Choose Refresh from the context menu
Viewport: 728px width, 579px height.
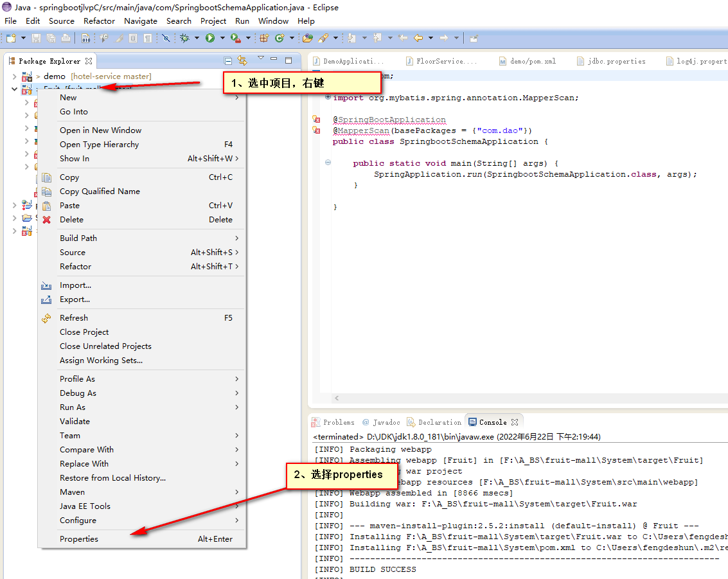click(142, 318)
